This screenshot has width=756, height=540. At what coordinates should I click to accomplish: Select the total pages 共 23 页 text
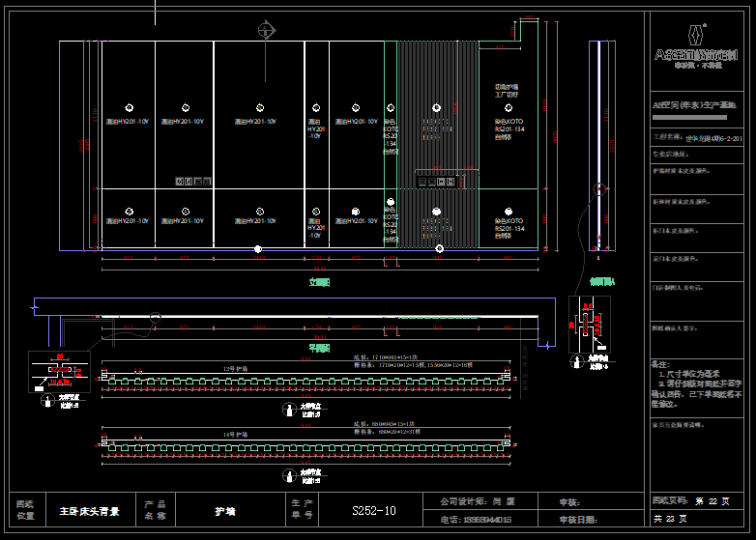[x=672, y=519]
